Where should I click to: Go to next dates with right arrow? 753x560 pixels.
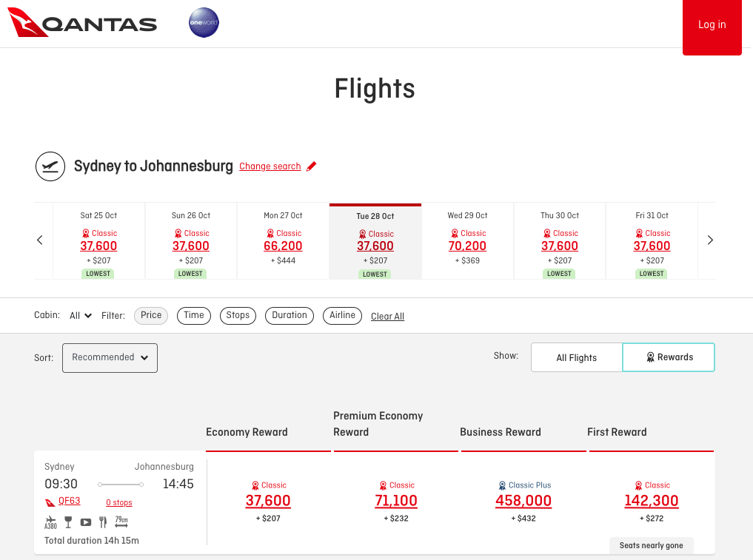coord(710,240)
